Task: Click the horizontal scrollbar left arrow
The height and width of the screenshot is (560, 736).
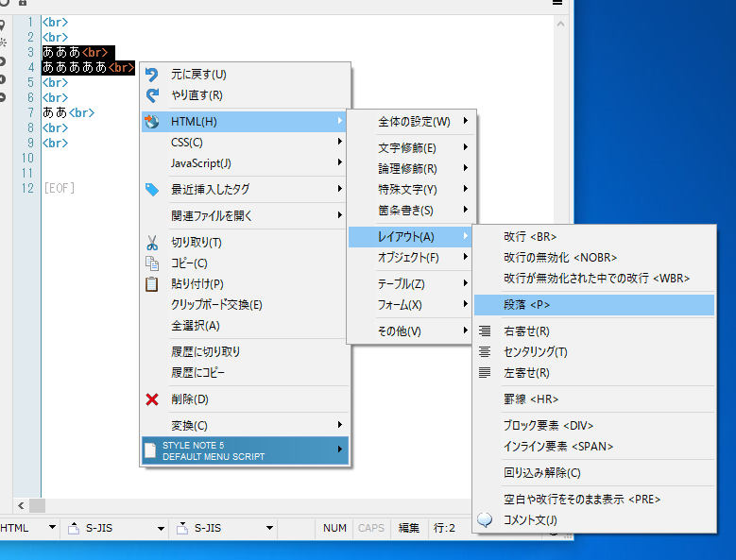Action: [21, 505]
